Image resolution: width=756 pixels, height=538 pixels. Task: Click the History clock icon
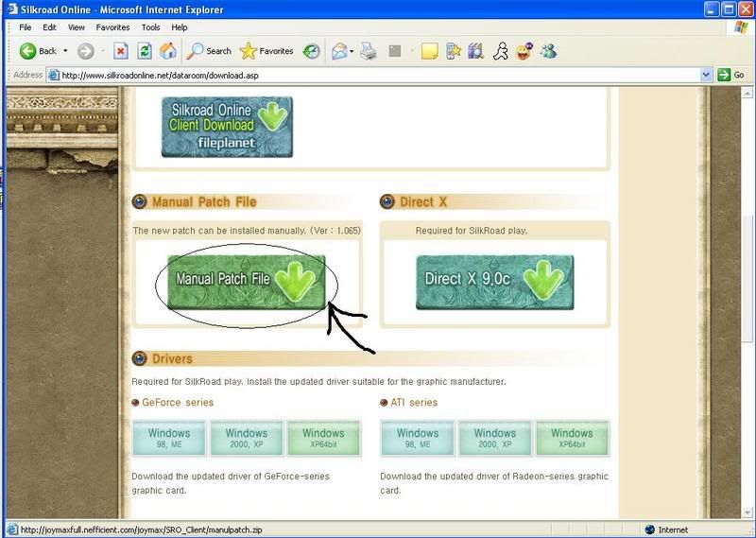(311, 51)
